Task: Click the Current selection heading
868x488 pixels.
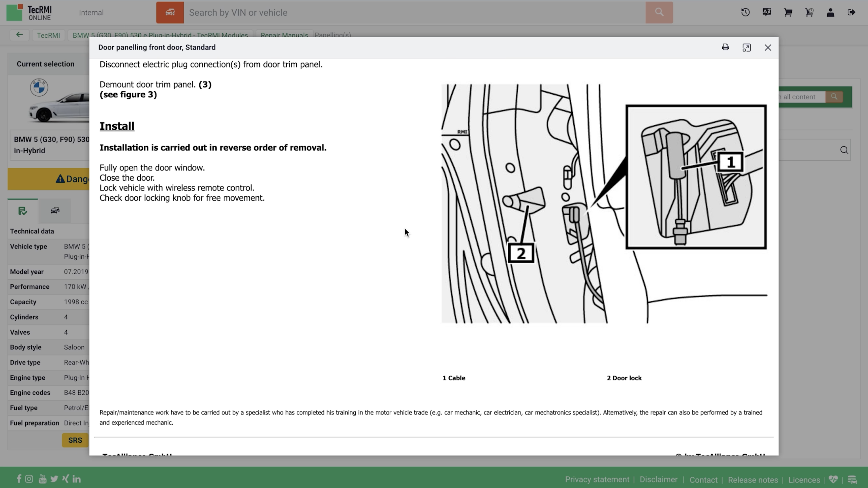Action: [x=45, y=64]
